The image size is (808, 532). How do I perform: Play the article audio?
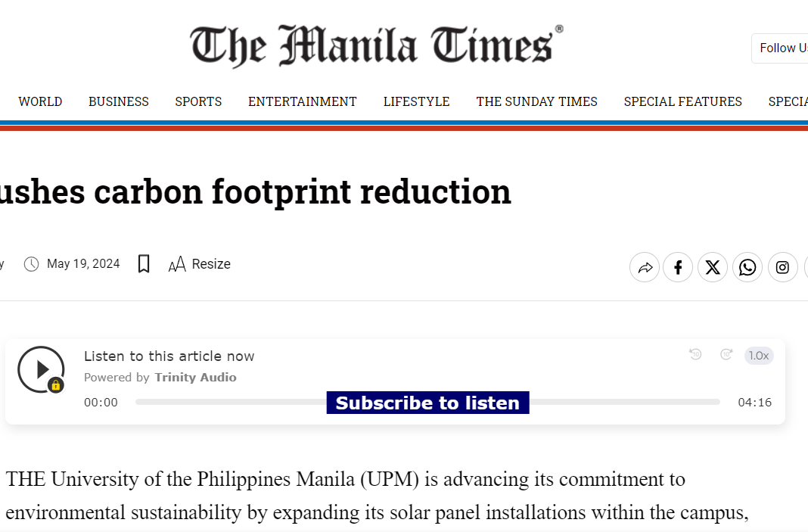[x=41, y=369]
